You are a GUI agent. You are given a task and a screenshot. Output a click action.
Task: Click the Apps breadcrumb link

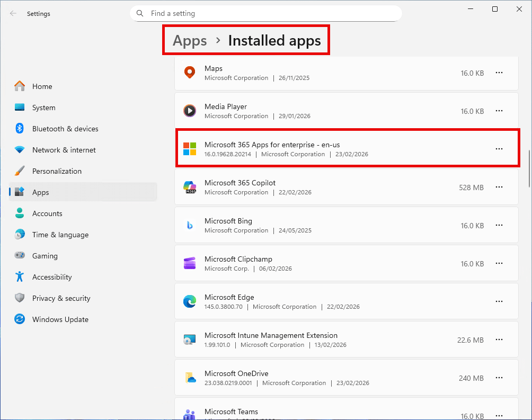pos(190,41)
